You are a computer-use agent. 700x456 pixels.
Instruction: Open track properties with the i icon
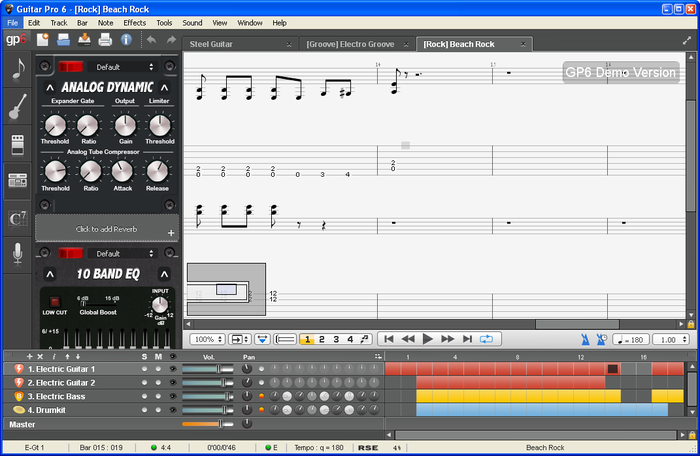54,356
